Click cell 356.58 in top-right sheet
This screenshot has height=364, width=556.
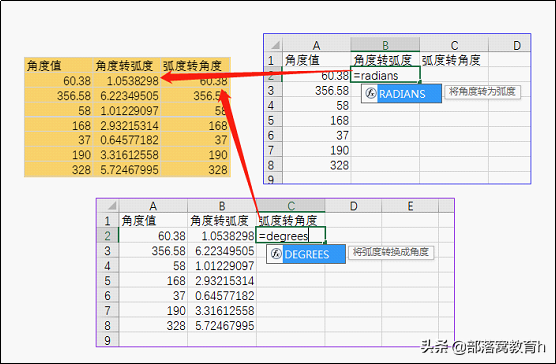pyautogui.click(x=317, y=90)
